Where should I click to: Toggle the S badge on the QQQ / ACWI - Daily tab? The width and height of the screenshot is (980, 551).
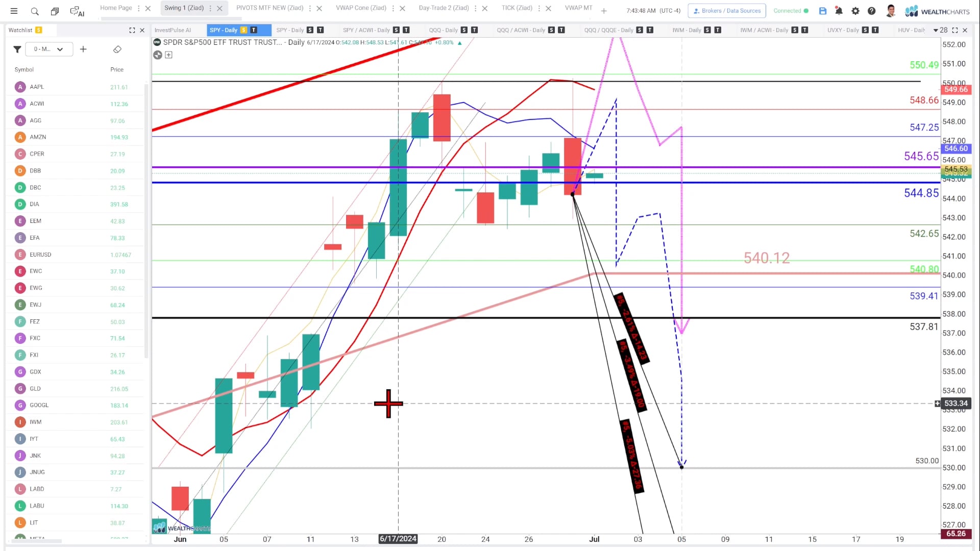[551, 30]
